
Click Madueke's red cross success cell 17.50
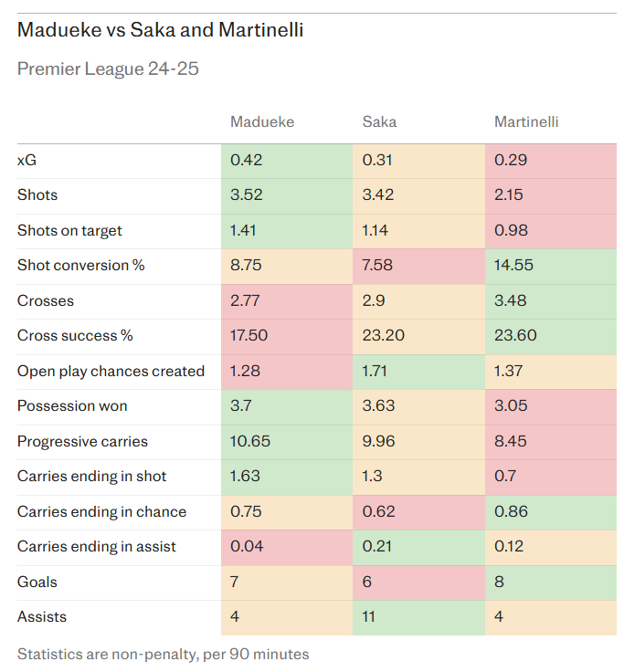(x=286, y=336)
